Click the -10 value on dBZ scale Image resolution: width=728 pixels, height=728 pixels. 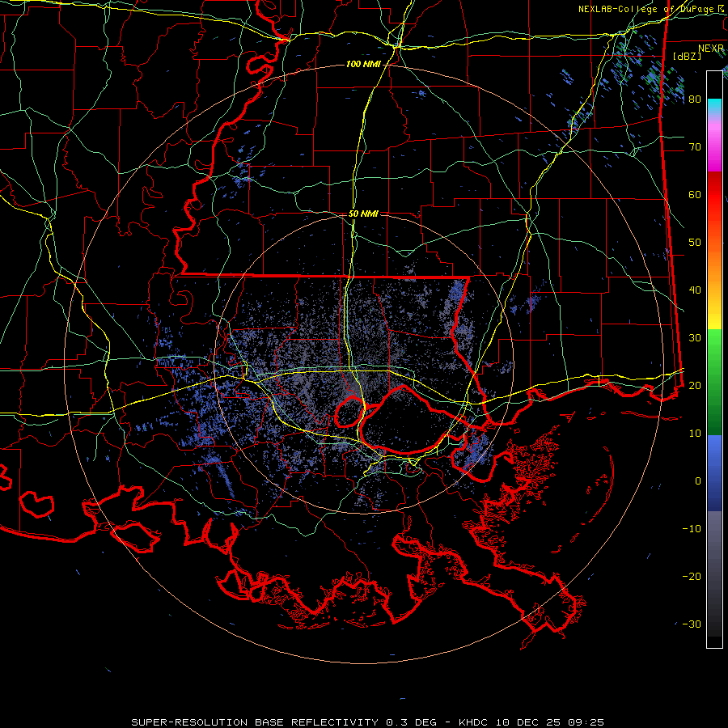[x=692, y=529]
